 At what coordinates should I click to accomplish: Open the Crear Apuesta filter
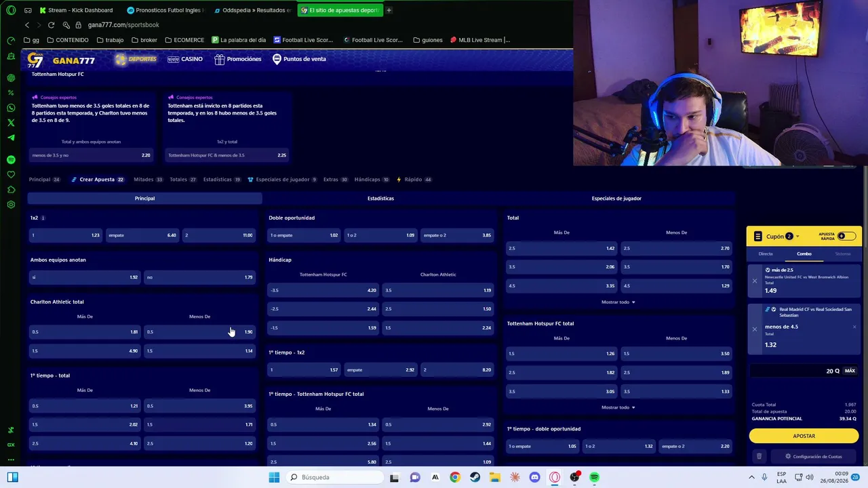97,180
